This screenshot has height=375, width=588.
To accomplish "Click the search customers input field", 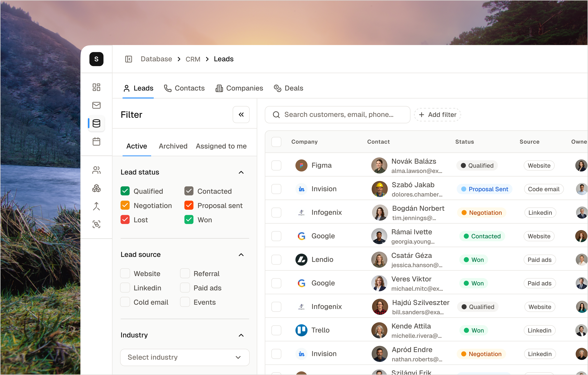I will (x=337, y=115).
